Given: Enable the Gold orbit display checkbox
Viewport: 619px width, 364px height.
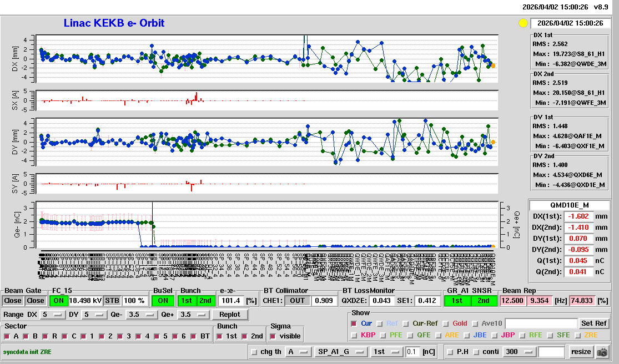Looking at the screenshot, I should (445, 323).
